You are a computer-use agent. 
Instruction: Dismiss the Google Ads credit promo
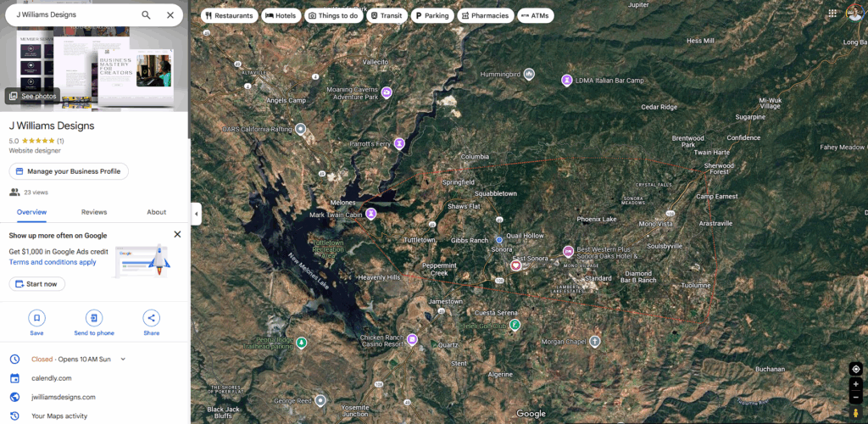(x=177, y=234)
